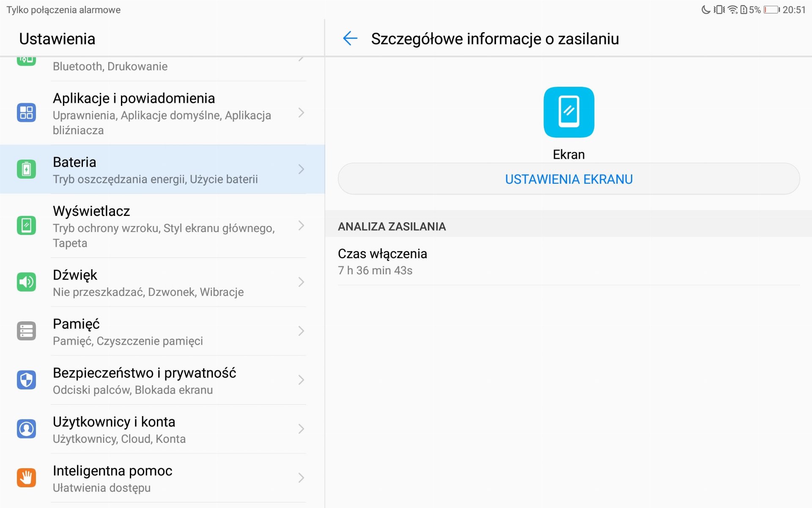This screenshot has height=508, width=812.
Task: Click the Aplikacje i powiadomienia grid icon
Action: pos(26,113)
